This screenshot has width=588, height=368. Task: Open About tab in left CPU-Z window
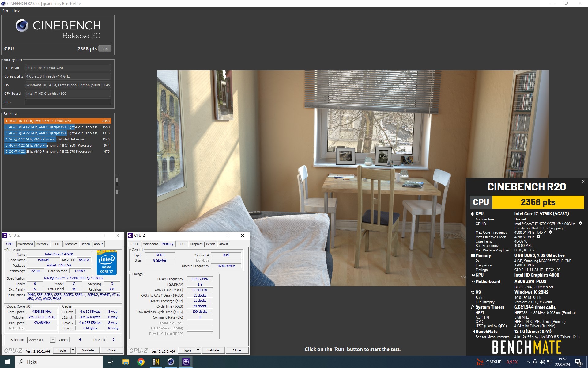(x=98, y=244)
